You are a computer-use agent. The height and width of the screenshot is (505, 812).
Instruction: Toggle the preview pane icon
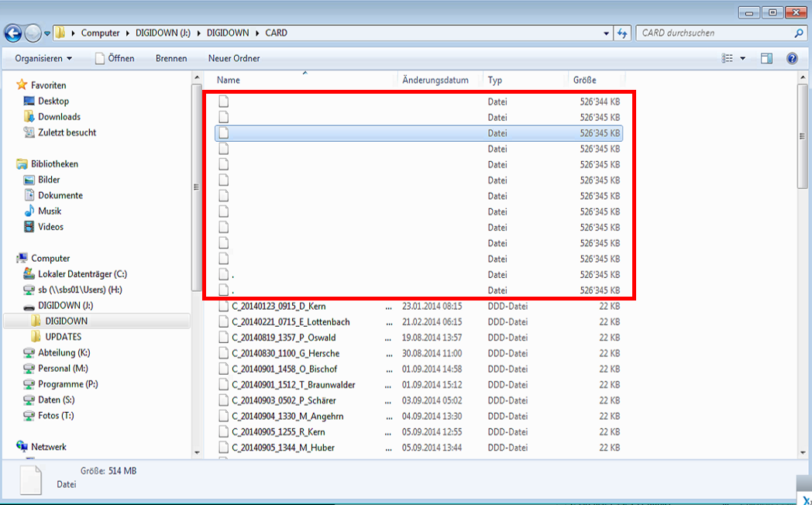[x=766, y=58]
